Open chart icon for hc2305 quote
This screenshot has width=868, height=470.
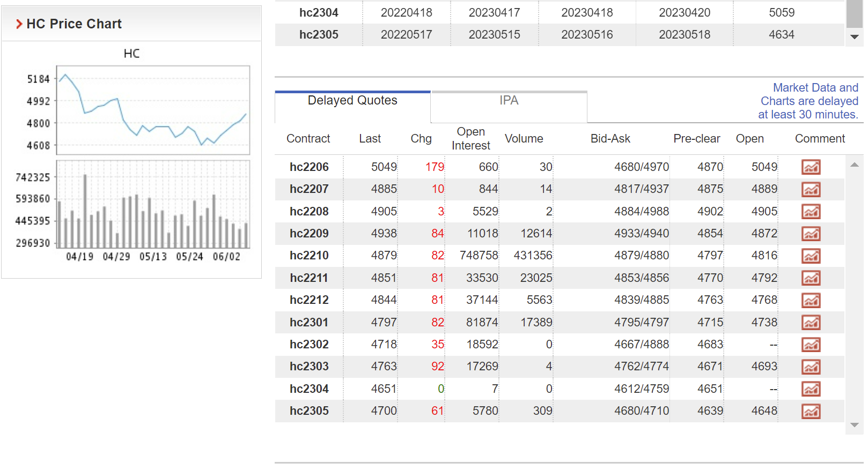pyautogui.click(x=811, y=412)
